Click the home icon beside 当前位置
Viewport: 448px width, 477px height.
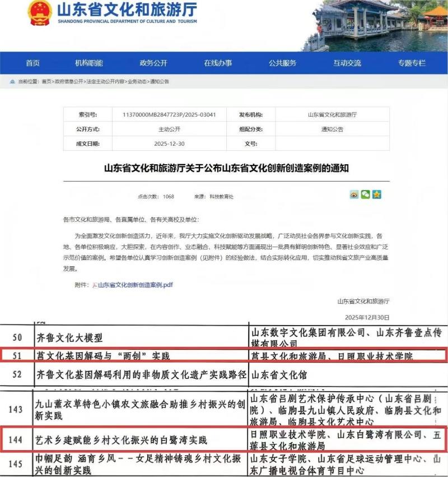point(12,81)
